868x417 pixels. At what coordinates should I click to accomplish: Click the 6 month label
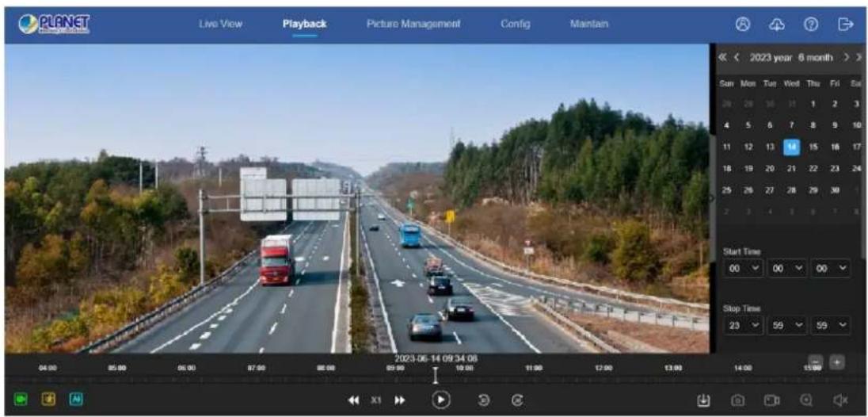click(x=816, y=57)
